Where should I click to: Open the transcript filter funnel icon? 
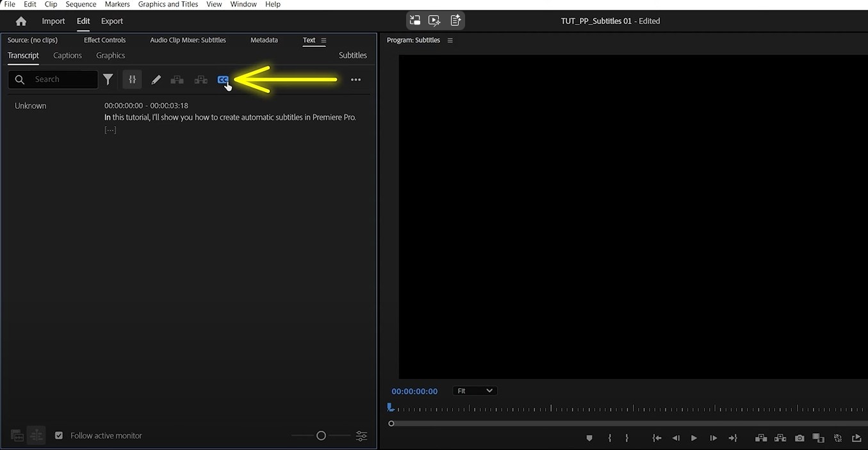108,79
